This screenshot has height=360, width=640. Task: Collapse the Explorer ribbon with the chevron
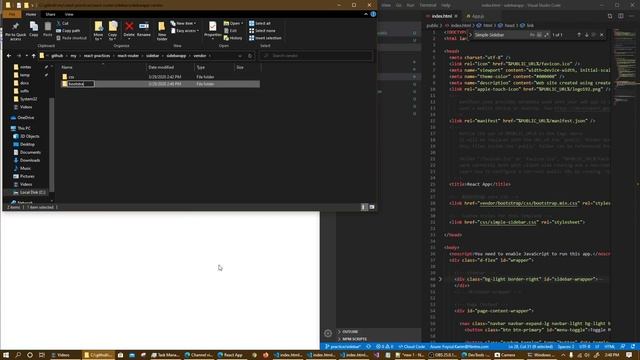coord(366,14)
